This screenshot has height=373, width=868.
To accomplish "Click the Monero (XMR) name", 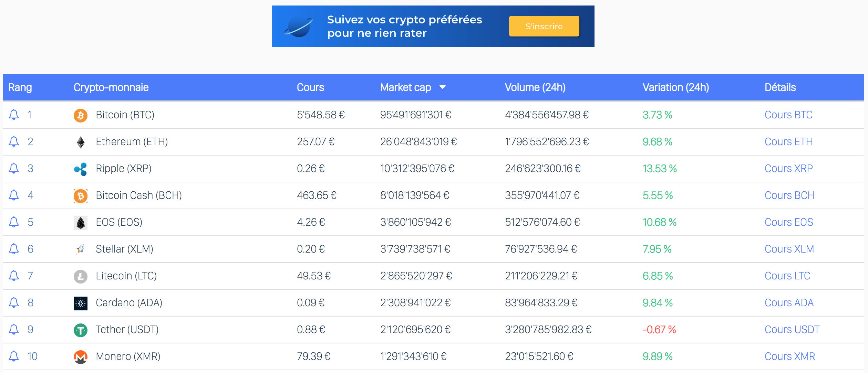I will [128, 356].
